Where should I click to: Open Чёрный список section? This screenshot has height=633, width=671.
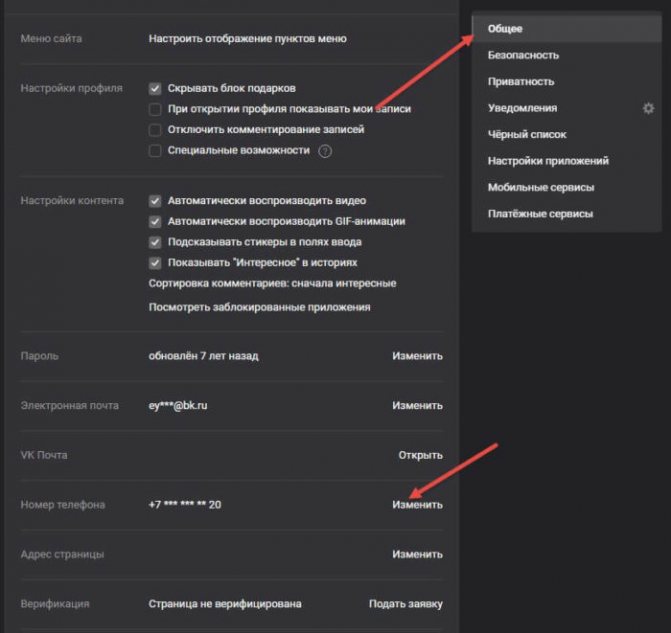point(567,135)
